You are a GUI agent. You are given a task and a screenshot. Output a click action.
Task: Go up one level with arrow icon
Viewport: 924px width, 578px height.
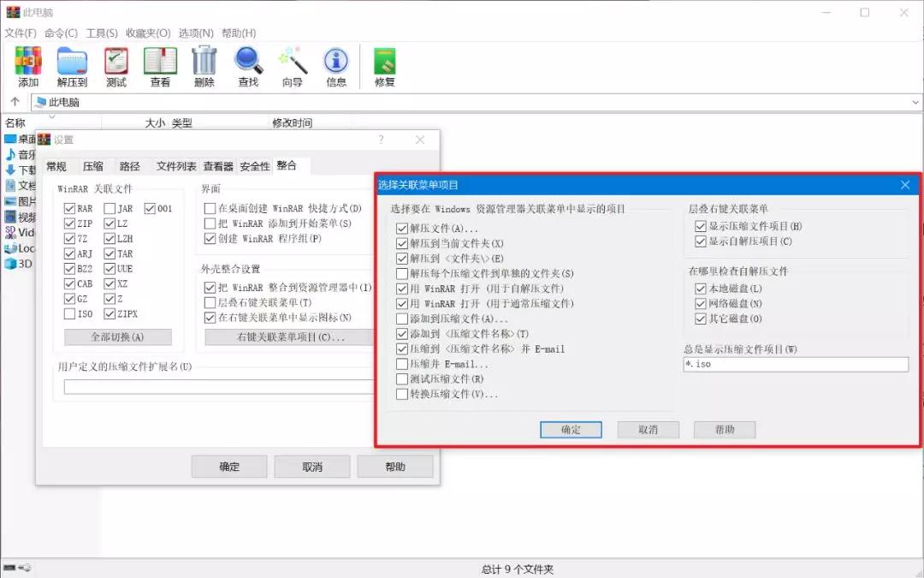click(15, 102)
